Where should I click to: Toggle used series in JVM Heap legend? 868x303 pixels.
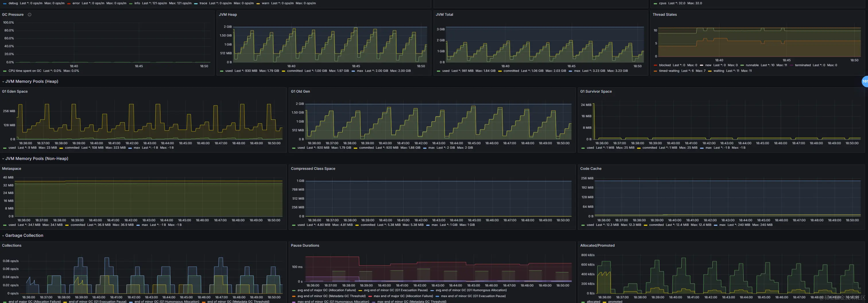[229, 71]
